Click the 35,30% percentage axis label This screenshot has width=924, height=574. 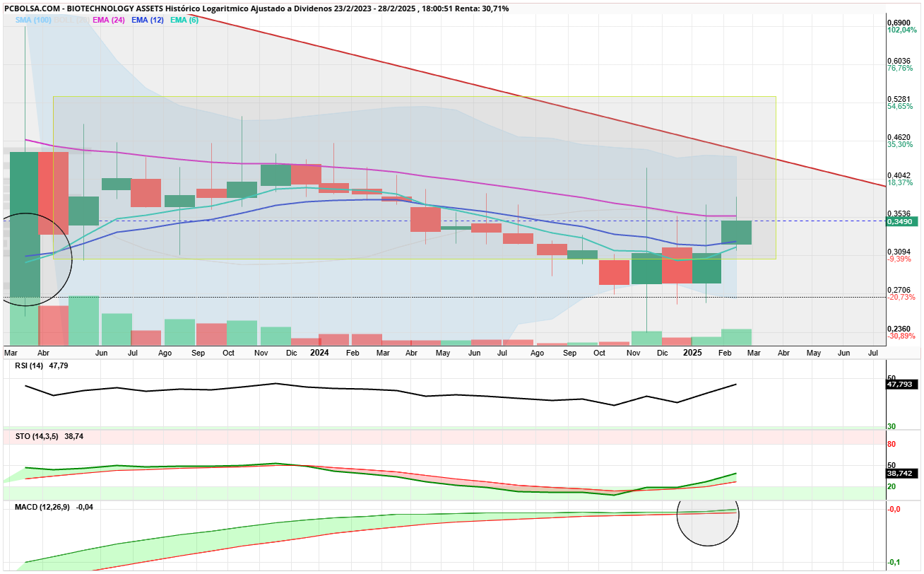tap(900, 145)
